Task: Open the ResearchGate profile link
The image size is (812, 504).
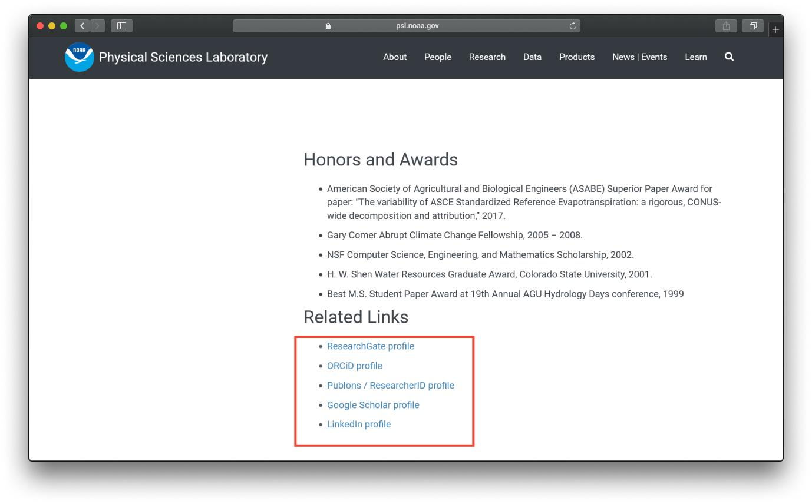Action: [x=371, y=346]
